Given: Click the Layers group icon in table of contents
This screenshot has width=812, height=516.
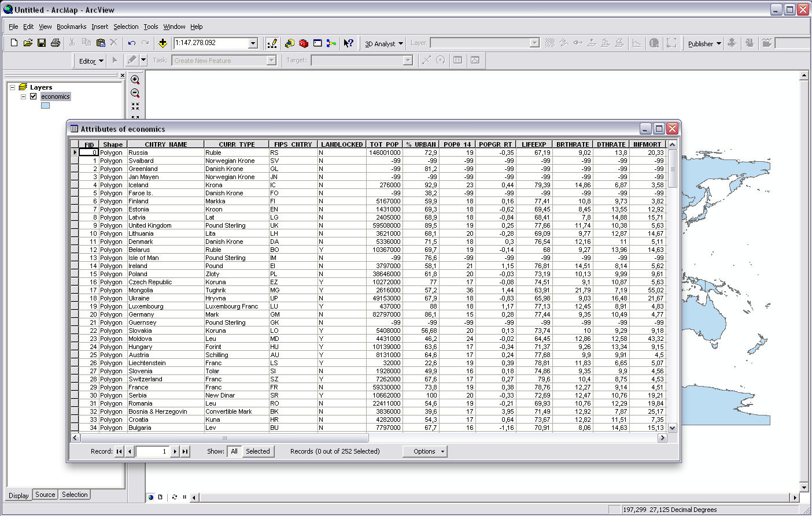Looking at the screenshot, I should 23,87.
